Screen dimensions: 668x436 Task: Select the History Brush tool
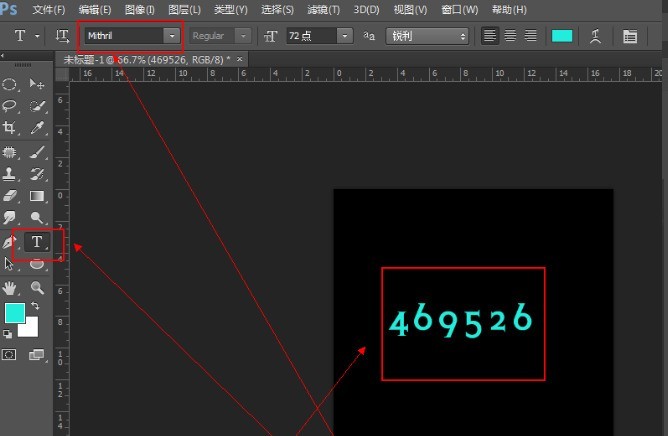(x=37, y=174)
